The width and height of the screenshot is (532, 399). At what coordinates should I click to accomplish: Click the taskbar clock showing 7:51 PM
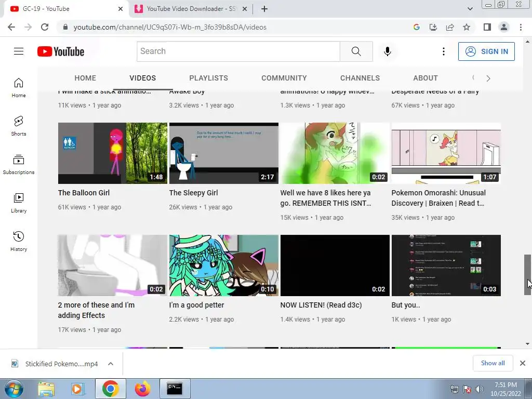pyautogui.click(x=506, y=389)
